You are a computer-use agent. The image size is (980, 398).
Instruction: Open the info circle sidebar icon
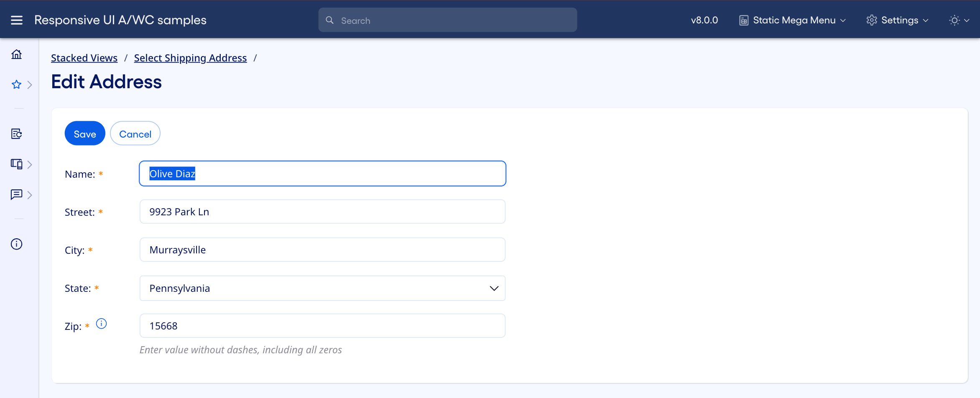coord(17,244)
